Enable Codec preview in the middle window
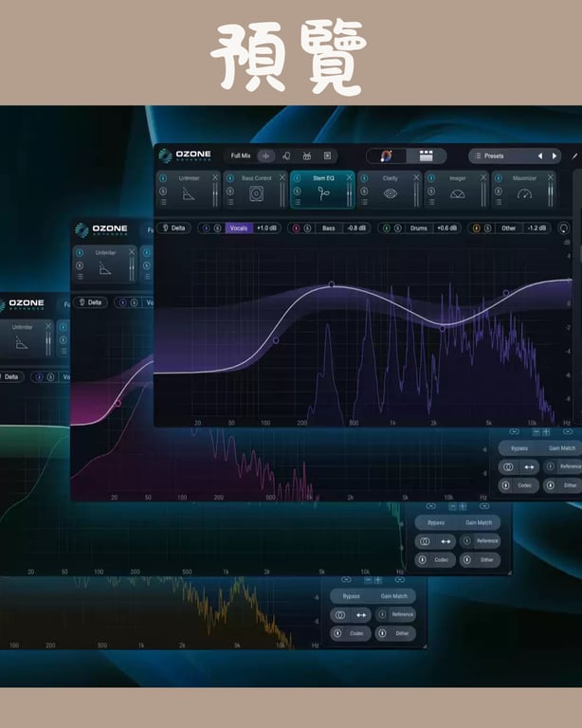 [435, 559]
